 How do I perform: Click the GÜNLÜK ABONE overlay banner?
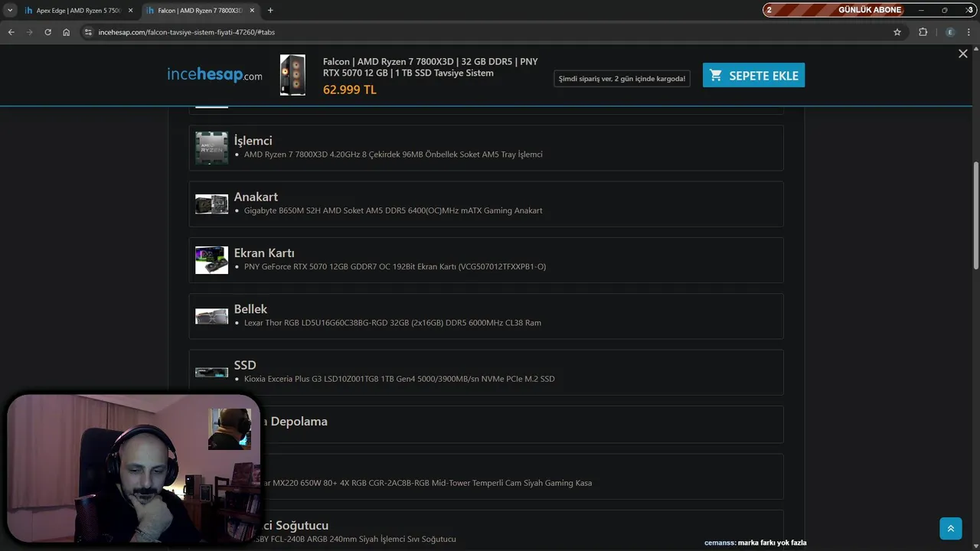tap(870, 10)
